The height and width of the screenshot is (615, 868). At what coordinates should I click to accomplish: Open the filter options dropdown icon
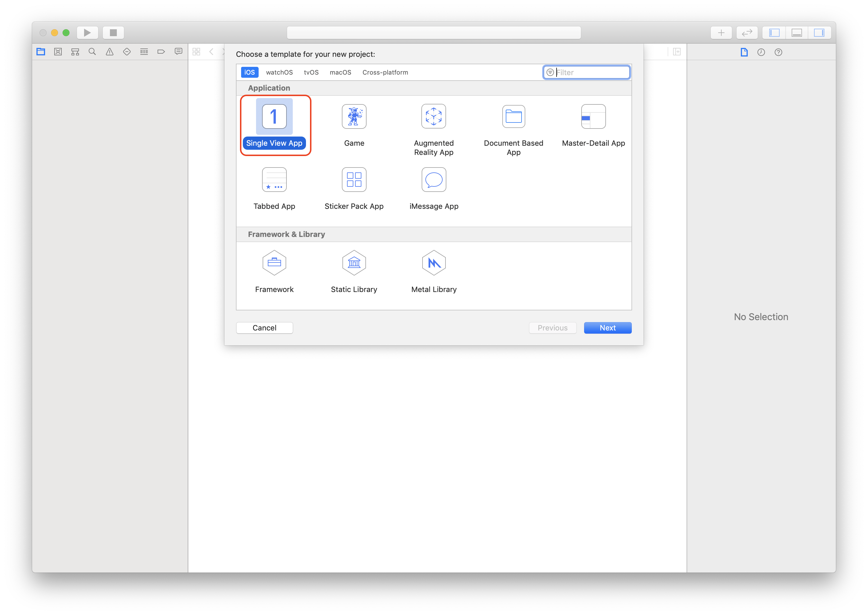[550, 72]
